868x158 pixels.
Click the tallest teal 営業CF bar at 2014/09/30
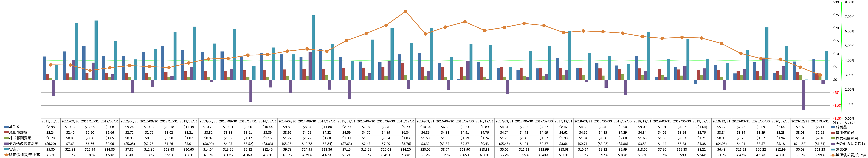313,48
